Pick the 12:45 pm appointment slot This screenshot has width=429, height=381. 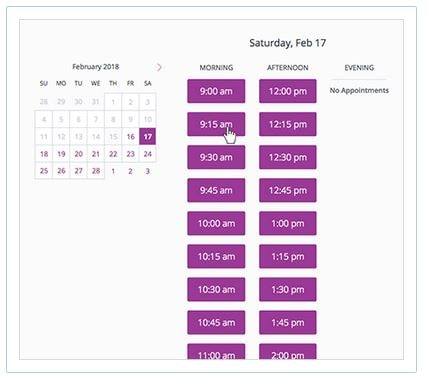288,190
